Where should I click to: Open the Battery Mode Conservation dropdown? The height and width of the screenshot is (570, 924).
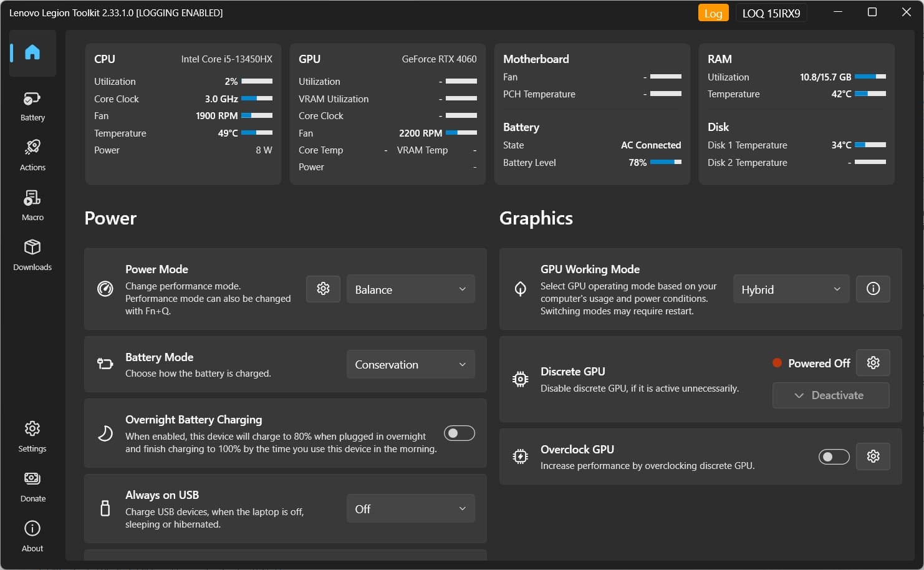click(x=411, y=364)
